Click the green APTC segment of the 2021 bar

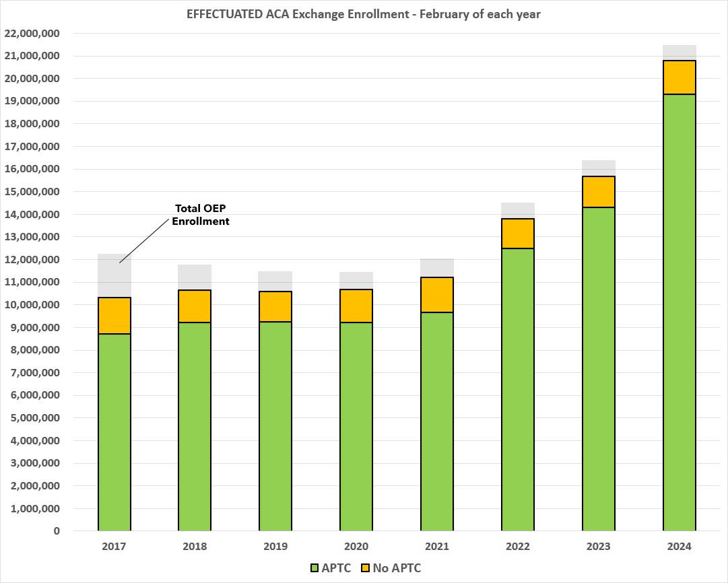(436, 421)
